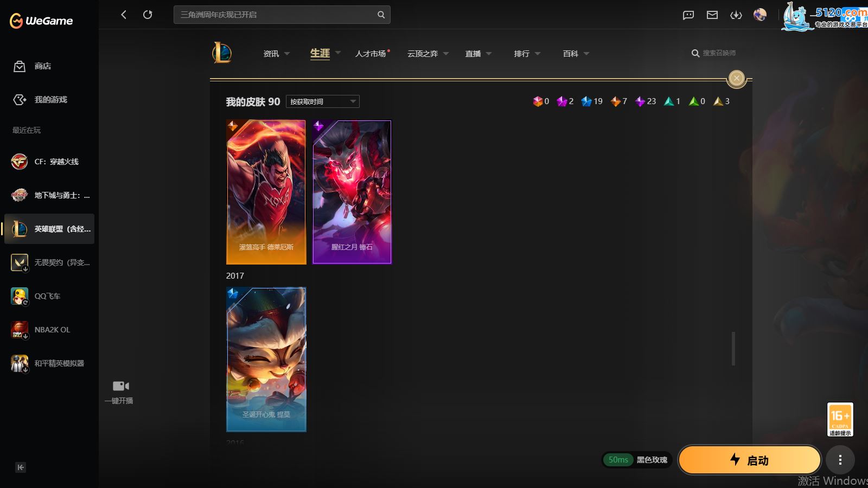
Task: Open the chat message icon
Action: [x=688, y=15]
